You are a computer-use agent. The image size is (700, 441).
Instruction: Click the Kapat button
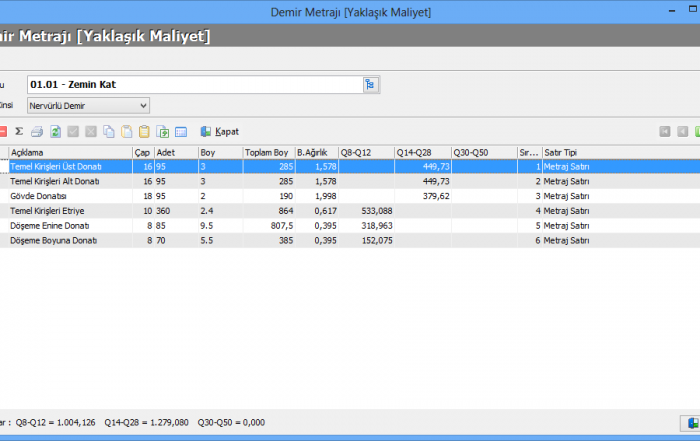pos(220,131)
